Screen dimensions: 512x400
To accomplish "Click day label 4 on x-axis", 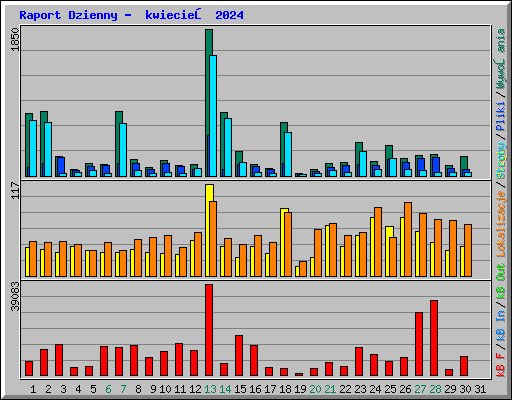I will tap(78, 389).
